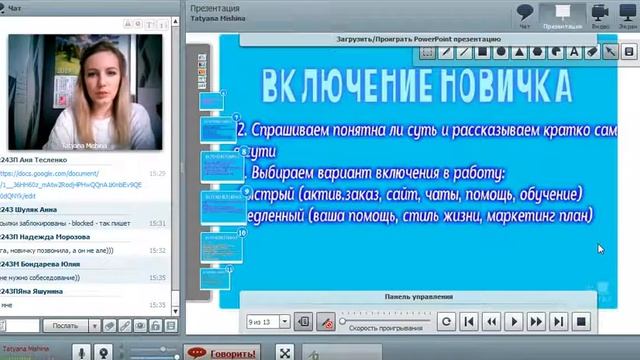Pick the circle shape tool

pos(501,52)
